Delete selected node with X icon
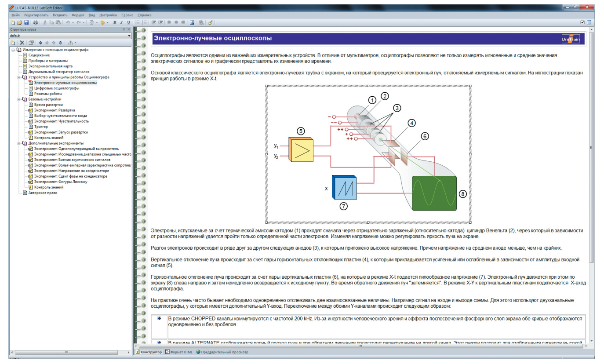Image resolution: width=604 pixels, height=364 pixels. point(22,43)
